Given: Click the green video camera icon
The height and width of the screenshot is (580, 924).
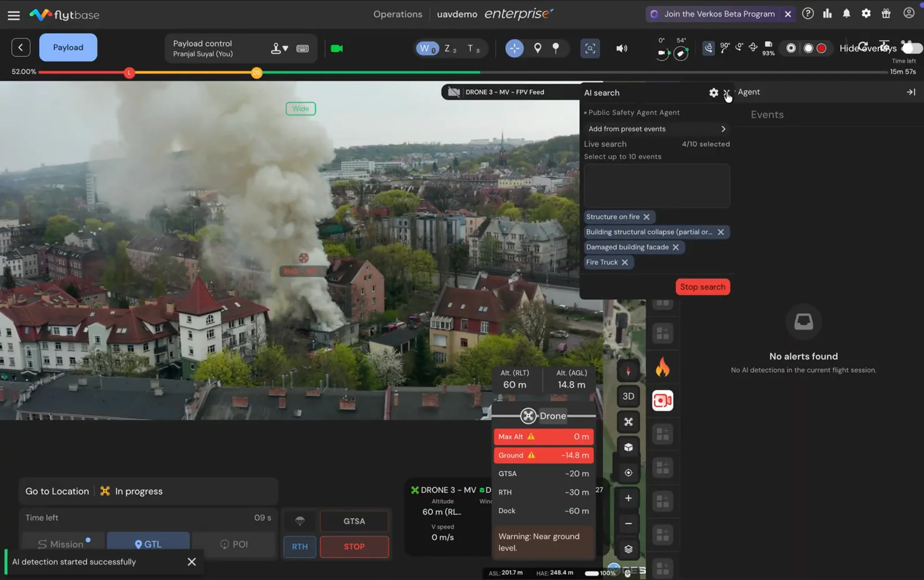Looking at the screenshot, I should 337,48.
